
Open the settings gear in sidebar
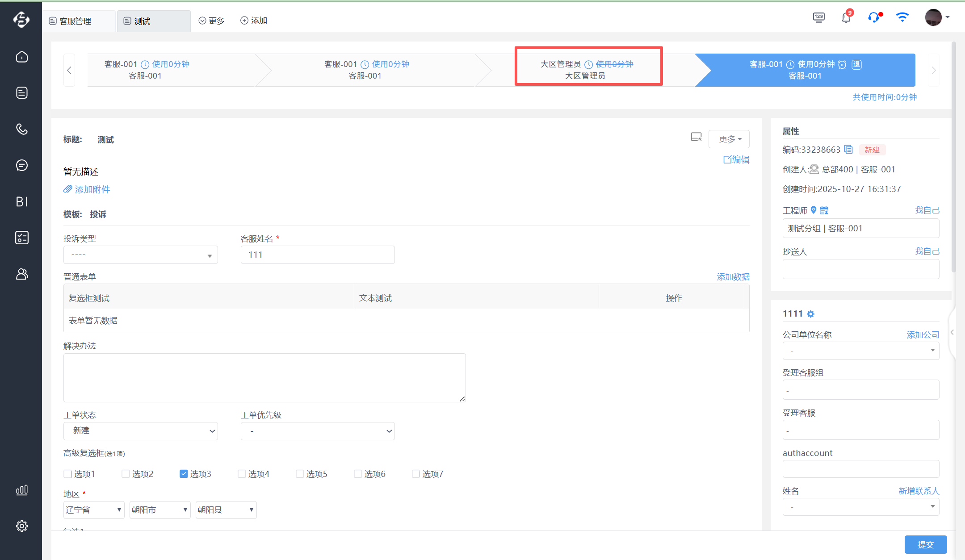coord(21,526)
